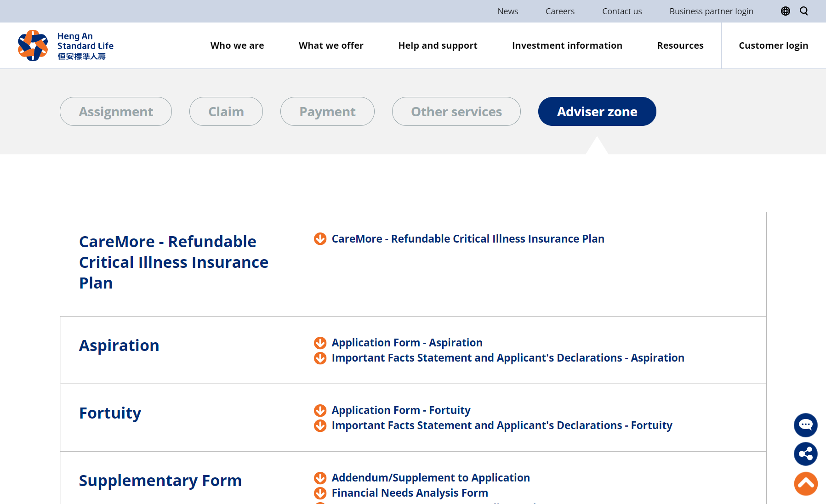Open the search magnifier icon
826x504 pixels.
click(x=804, y=11)
